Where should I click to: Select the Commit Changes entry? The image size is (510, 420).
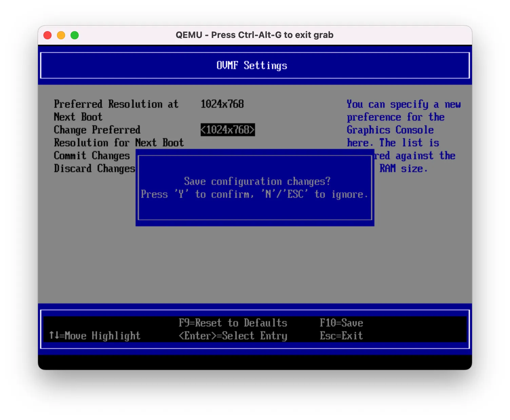point(92,155)
